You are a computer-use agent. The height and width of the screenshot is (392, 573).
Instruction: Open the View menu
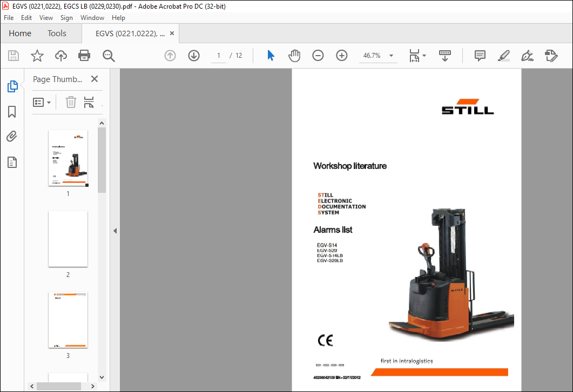46,17
